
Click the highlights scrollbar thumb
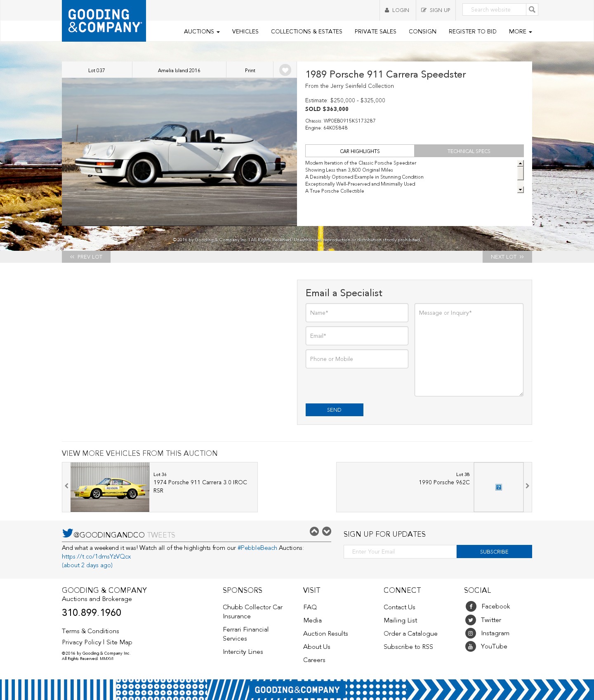click(x=521, y=173)
